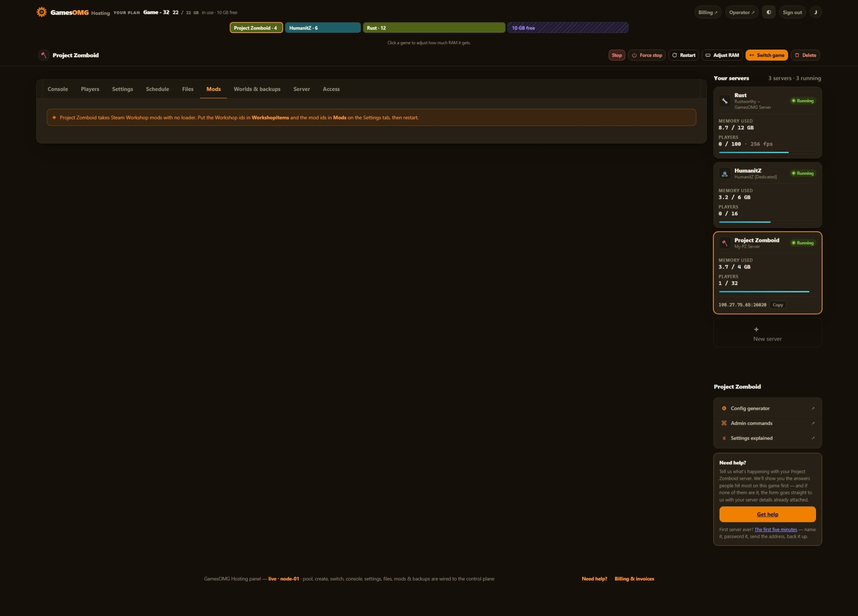Screen dimensions: 858x616
Task: Open the J user avatar menu
Action: click(816, 12)
